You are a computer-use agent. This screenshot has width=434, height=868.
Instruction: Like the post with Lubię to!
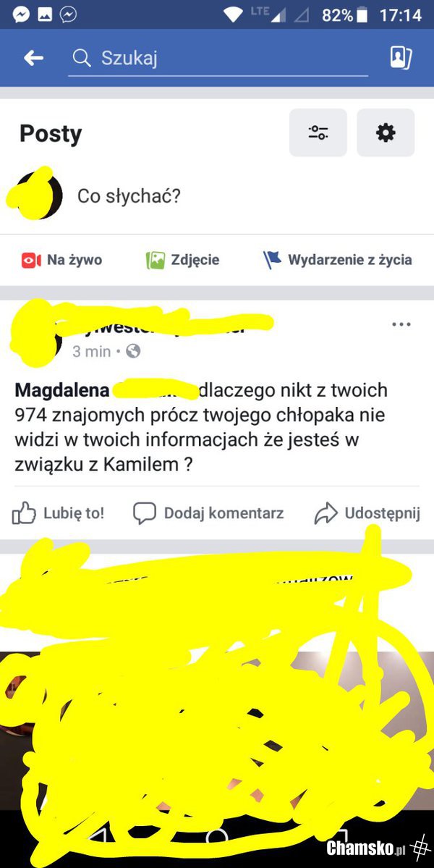(58, 513)
